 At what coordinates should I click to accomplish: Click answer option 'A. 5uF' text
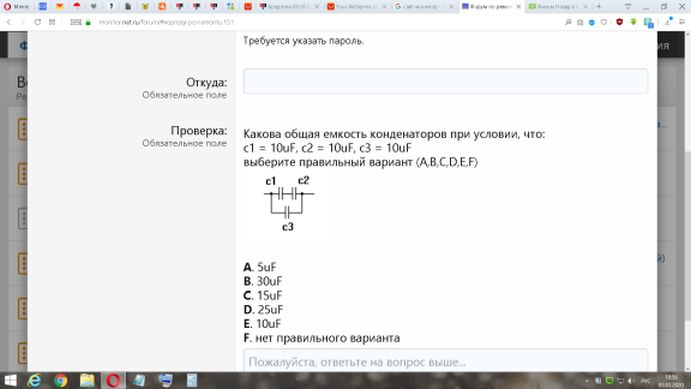coord(260,267)
